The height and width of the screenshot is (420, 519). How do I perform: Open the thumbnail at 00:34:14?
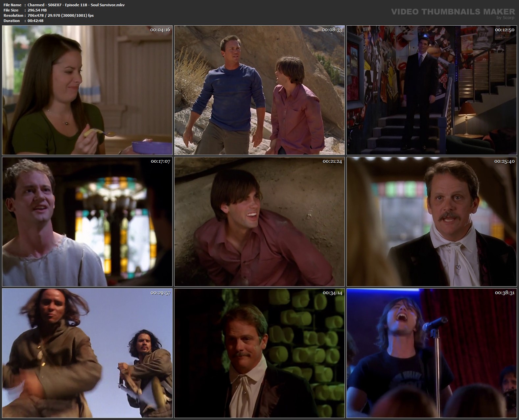pos(259,353)
